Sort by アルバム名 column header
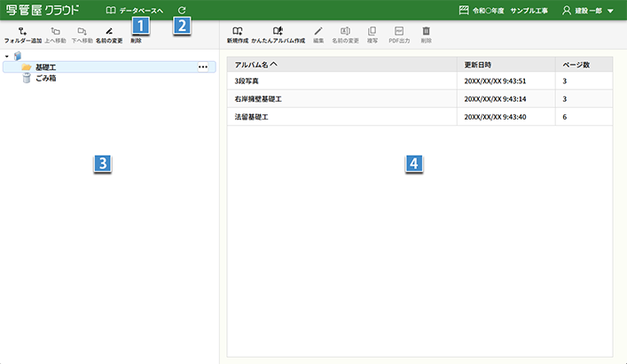The image size is (627, 364). (342, 65)
